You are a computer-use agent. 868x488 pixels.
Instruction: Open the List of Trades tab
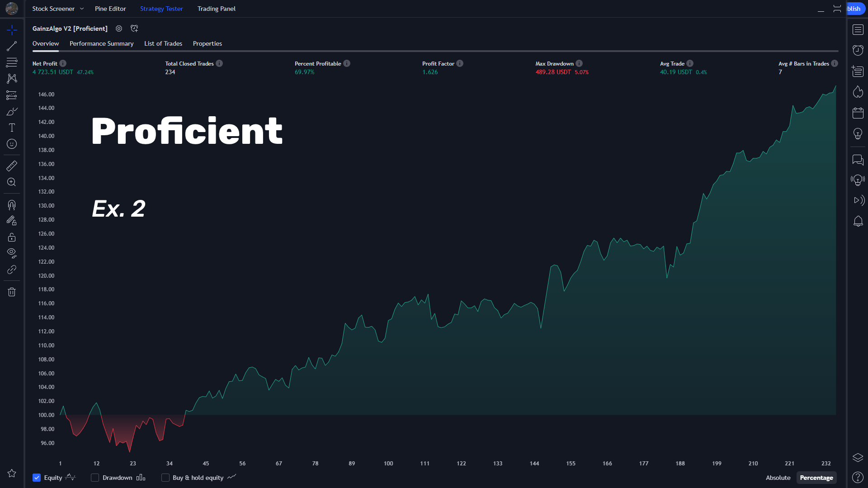tap(163, 43)
